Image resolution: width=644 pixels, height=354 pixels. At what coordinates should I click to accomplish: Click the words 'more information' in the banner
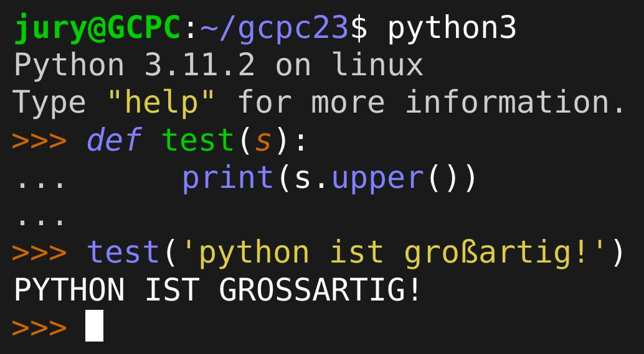[x=468, y=103]
